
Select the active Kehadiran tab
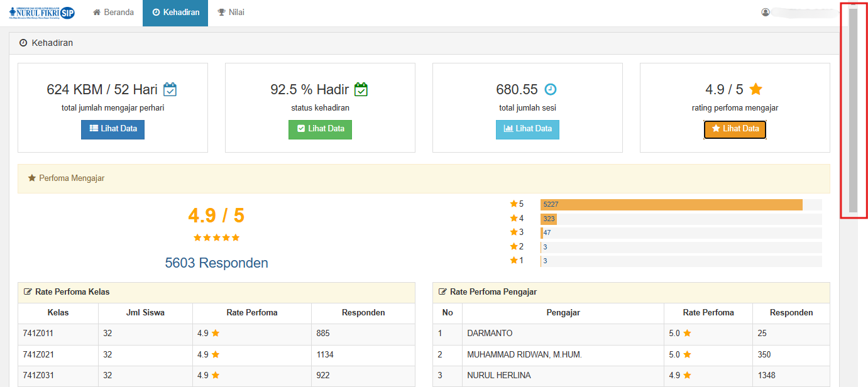pos(175,13)
